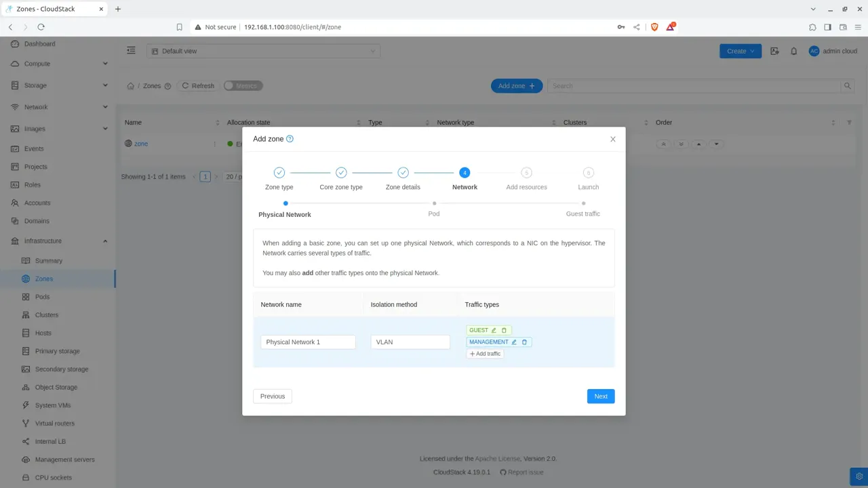Select Primary storage in the sidebar

point(58,351)
